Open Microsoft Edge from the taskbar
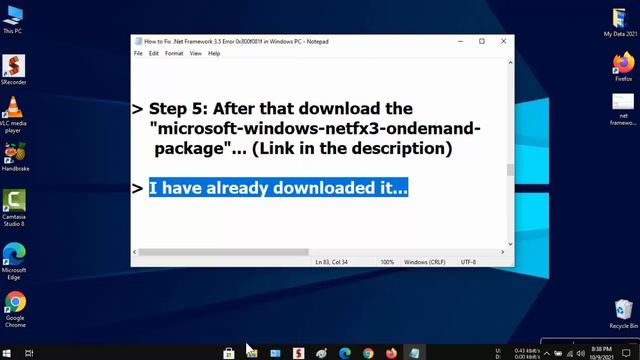The image size is (640, 360). click(345, 353)
